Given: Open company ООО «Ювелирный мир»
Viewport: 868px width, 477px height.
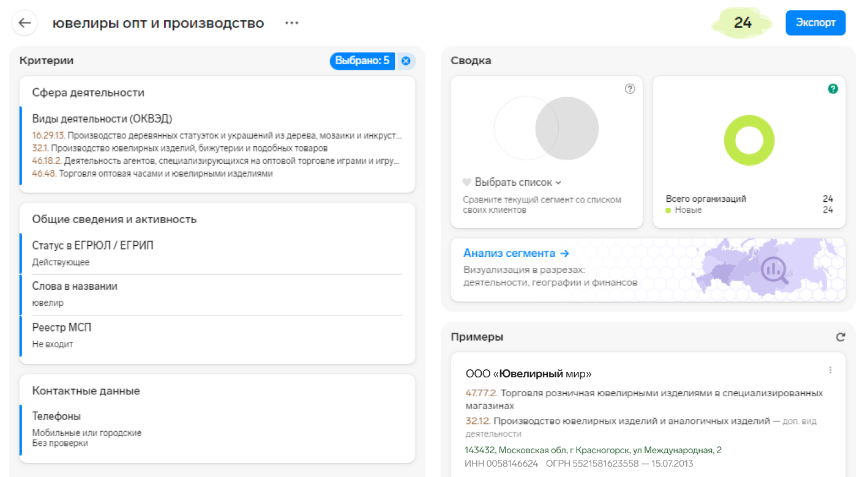Looking at the screenshot, I should click(x=528, y=374).
